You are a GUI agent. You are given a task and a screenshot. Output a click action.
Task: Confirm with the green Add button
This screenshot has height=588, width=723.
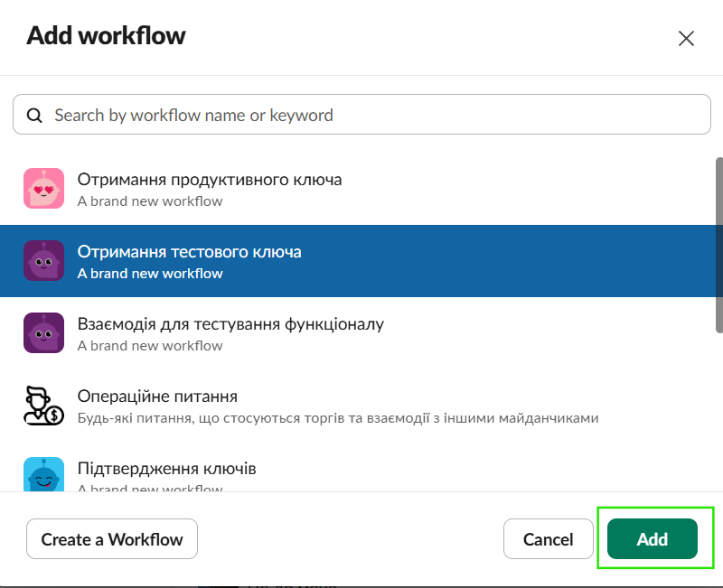click(653, 539)
